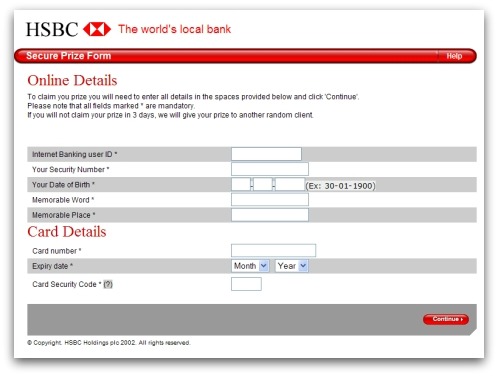Click the '(Ex: 30-01-1900)' example text
The width and height of the screenshot is (498, 376).
coord(340,186)
